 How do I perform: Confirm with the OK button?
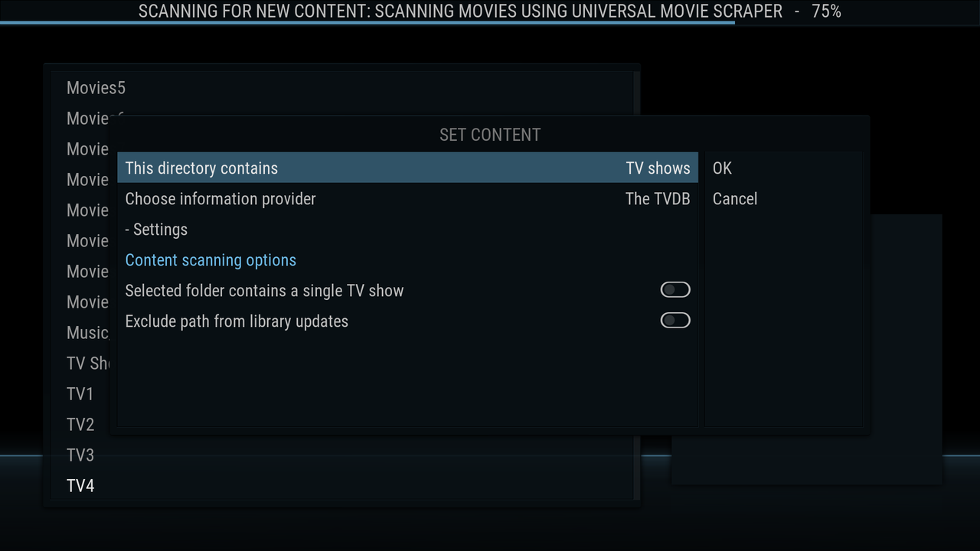coord(783,168)
